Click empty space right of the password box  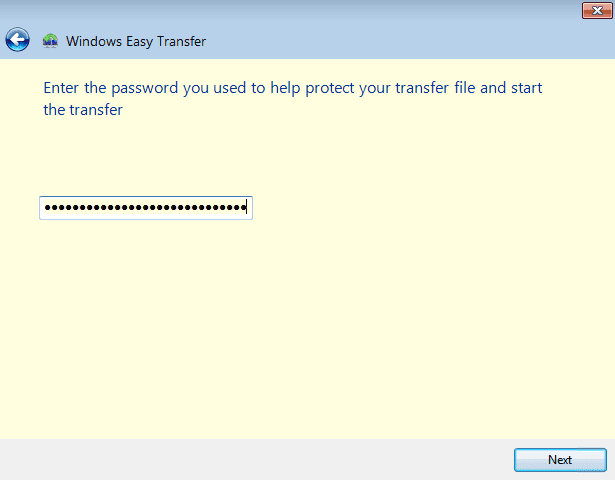click(x=431, y=208)
